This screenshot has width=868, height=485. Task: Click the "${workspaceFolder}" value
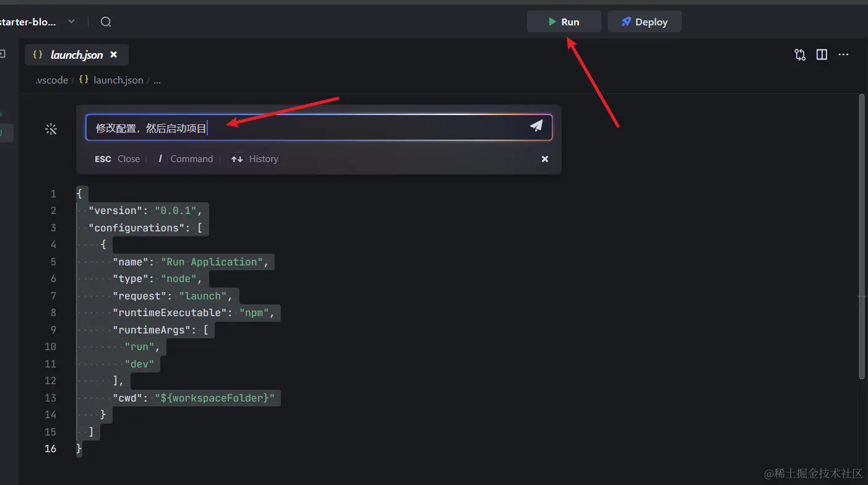pos(215,398)
